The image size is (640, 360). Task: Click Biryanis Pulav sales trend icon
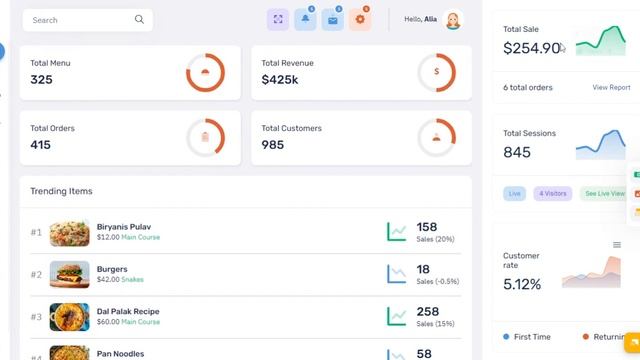point(396,232)
